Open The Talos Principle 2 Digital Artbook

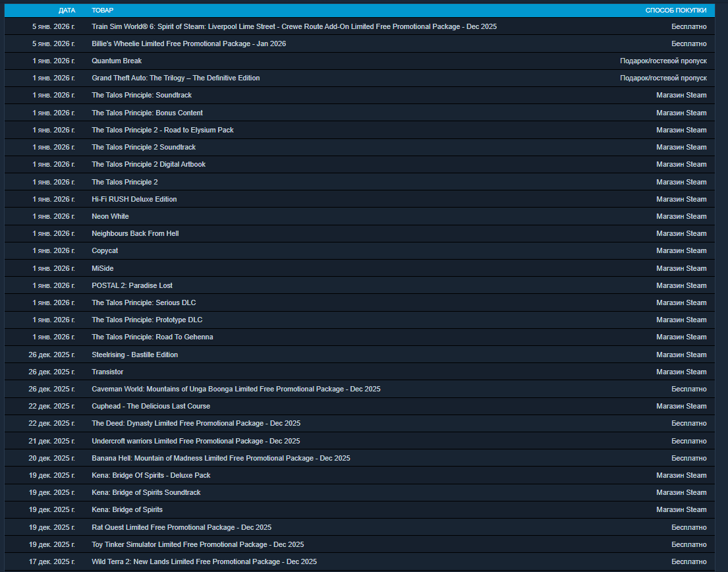click(x=360, y=164)
